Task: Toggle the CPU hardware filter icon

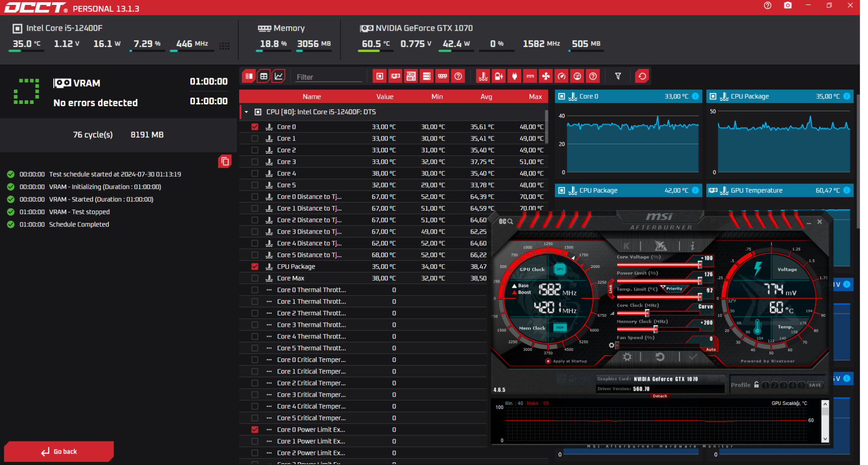Action: [380, 76]
